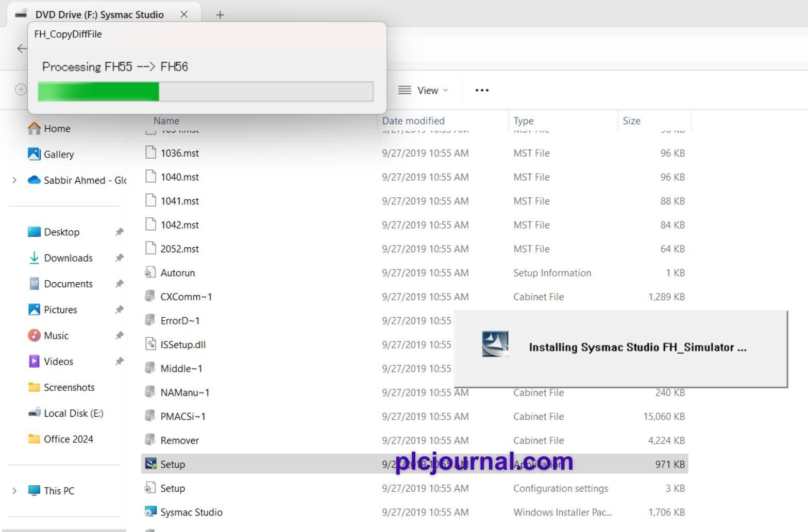Unpin Documents from Quick access
The height and width of the screenshot is (532, 808).
pos(120,283)
